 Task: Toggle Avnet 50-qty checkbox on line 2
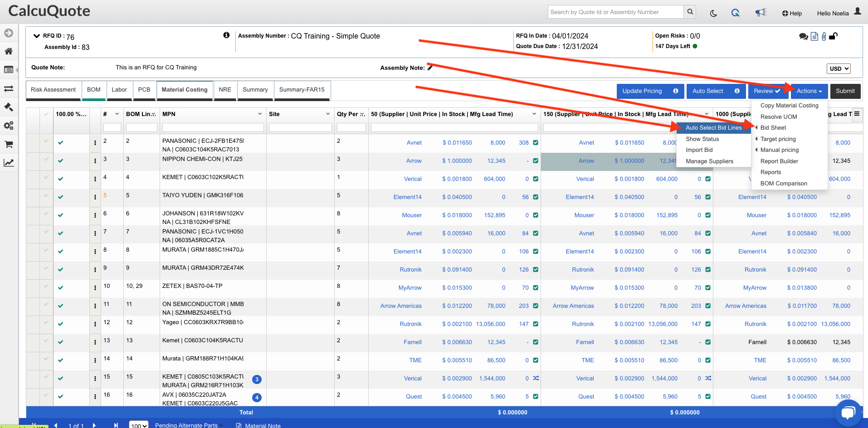(x=536, y=142)
